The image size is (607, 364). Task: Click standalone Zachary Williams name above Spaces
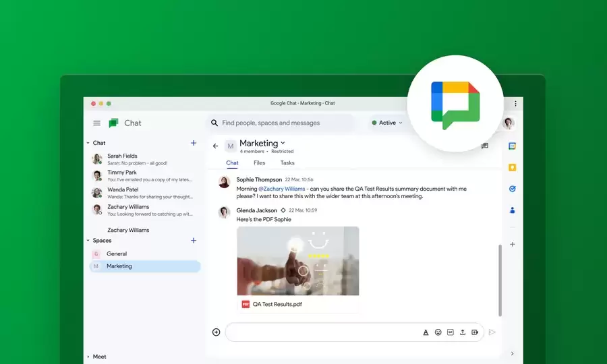click(128, 230)
